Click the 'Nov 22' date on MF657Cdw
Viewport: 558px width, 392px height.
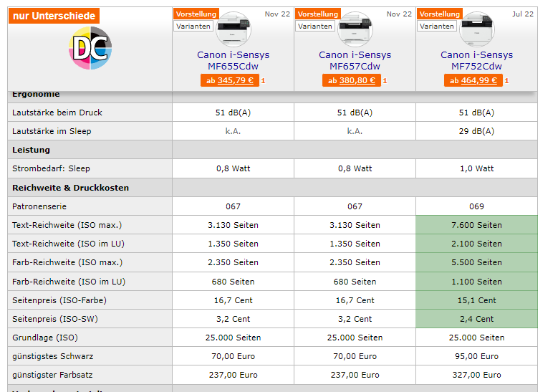[x=399, y=14]
